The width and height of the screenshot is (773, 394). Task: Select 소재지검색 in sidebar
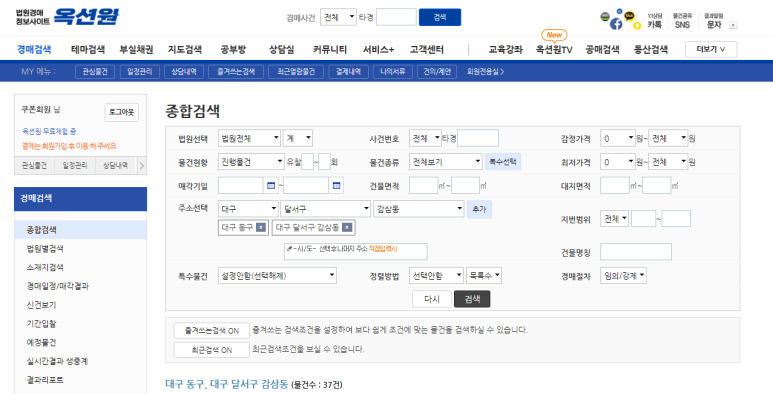point(45,267)
